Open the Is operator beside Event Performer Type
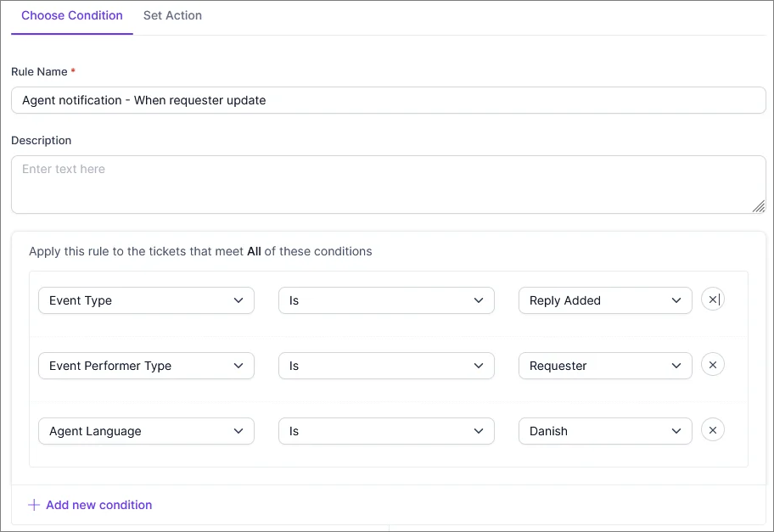The width and height of the screenshot is (774, 532). click(x=386, y=366)
